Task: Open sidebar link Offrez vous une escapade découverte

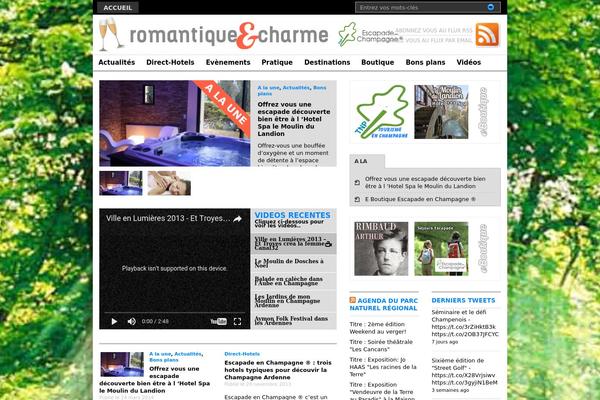Action: (425, 183)
